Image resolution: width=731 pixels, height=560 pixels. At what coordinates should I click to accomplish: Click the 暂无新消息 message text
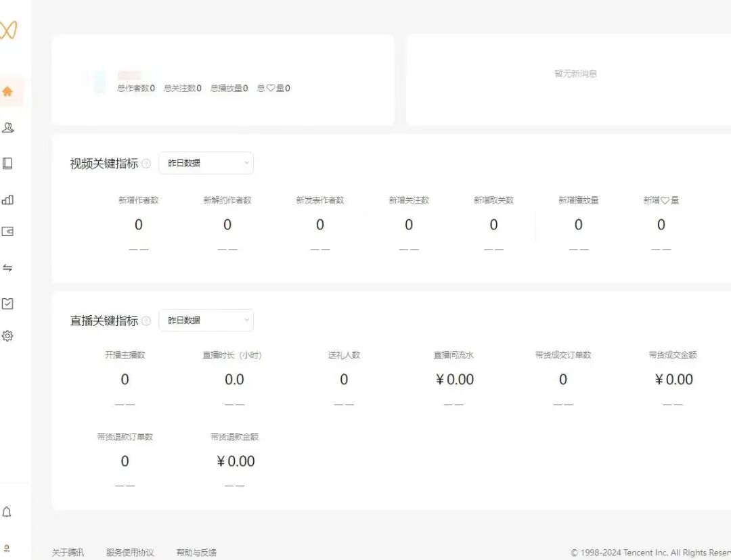(575, 74)
